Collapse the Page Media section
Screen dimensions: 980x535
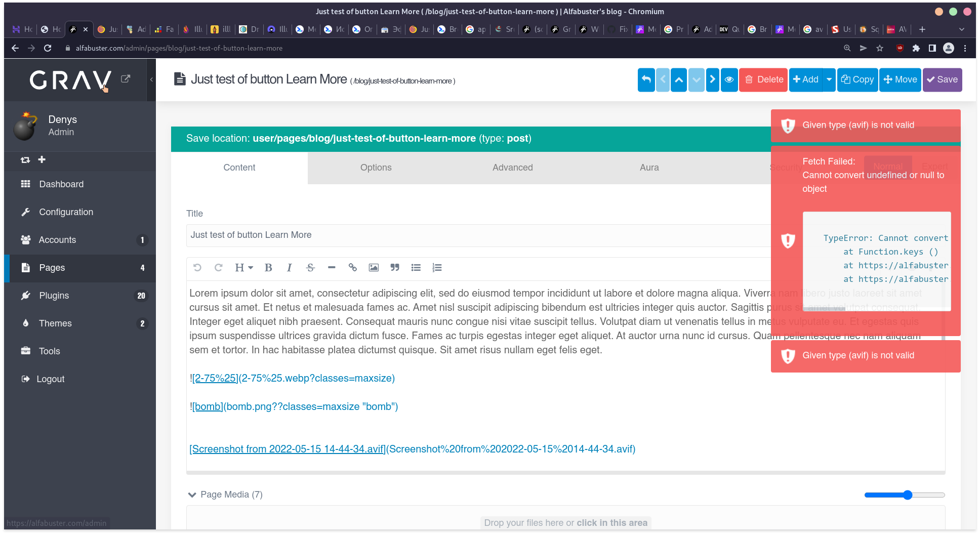click(192, 495)
